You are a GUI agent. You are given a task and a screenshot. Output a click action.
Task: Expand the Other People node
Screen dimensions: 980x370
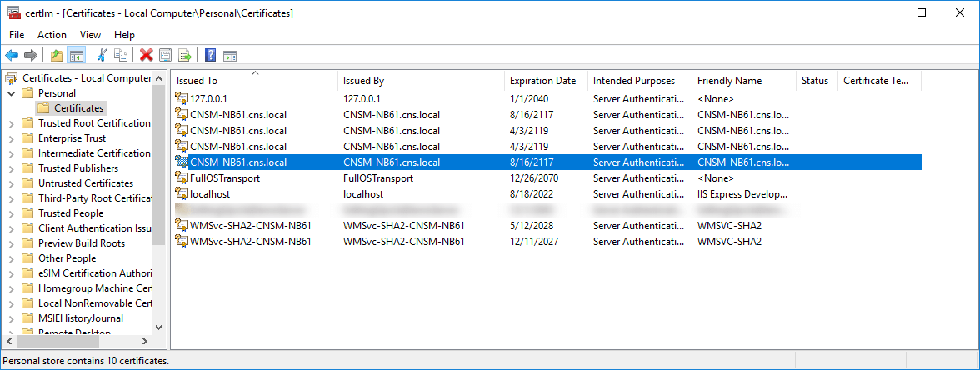coord(12,258)
